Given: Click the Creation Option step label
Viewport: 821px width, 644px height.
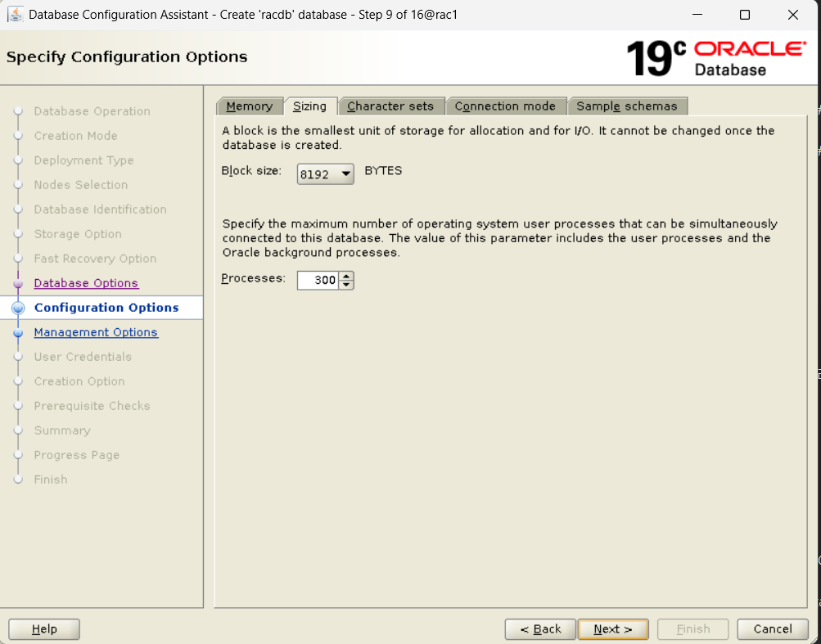Looking at the screenshot, I should tap(79, 381).
